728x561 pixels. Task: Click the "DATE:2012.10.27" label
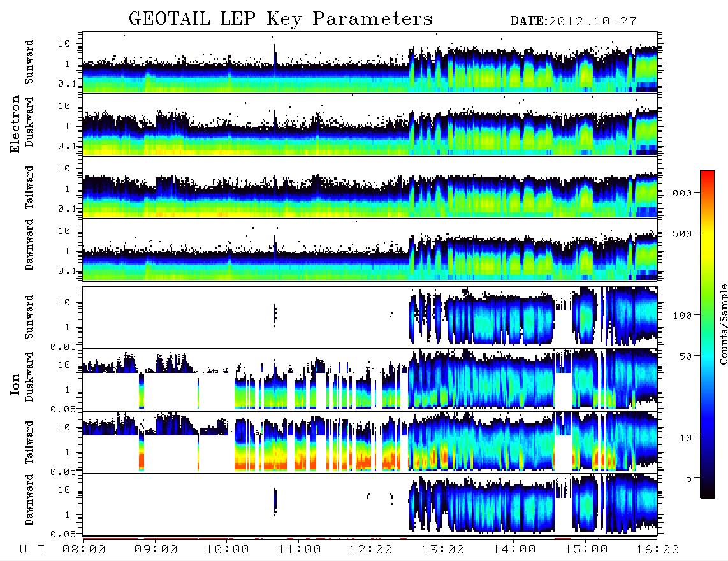click(x=573, y=22)
